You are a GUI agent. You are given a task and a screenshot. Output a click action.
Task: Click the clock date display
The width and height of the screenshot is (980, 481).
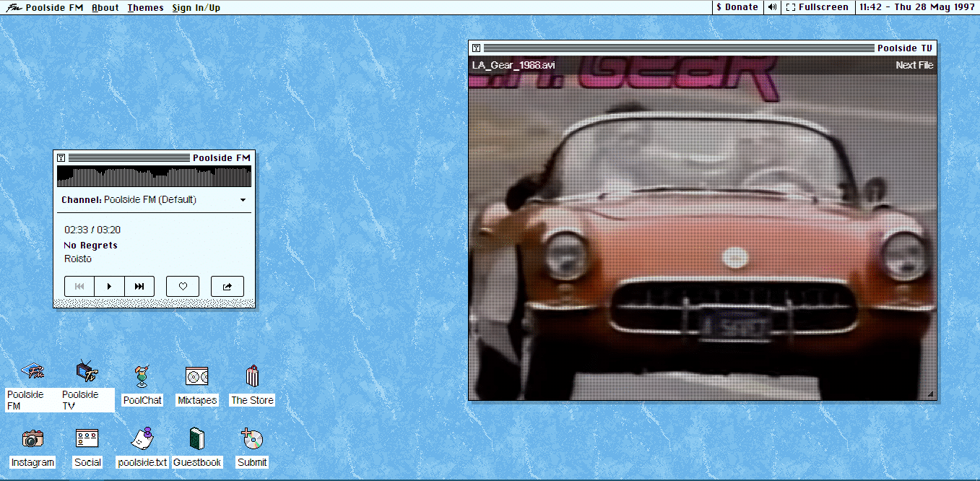918,7
